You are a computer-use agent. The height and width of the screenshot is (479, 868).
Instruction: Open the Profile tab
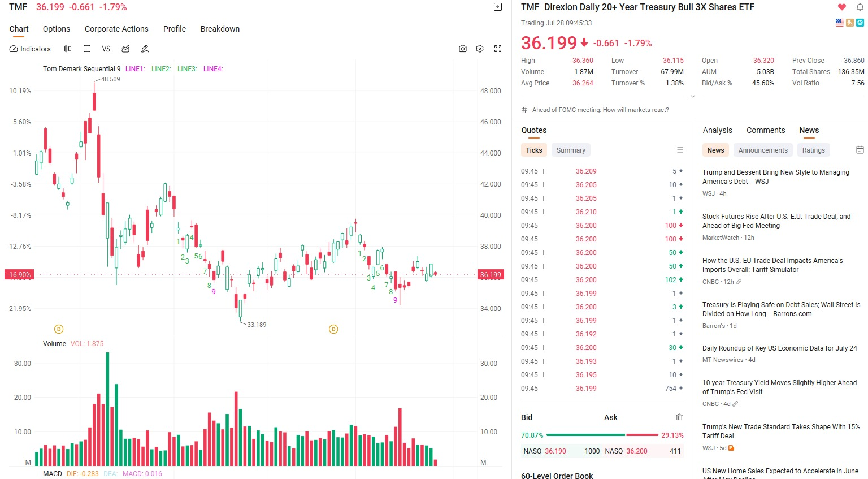(175, 29)
